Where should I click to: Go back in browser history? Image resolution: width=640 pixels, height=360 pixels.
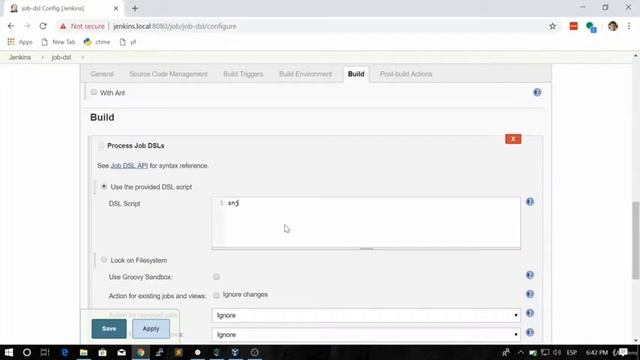(11, 26)
